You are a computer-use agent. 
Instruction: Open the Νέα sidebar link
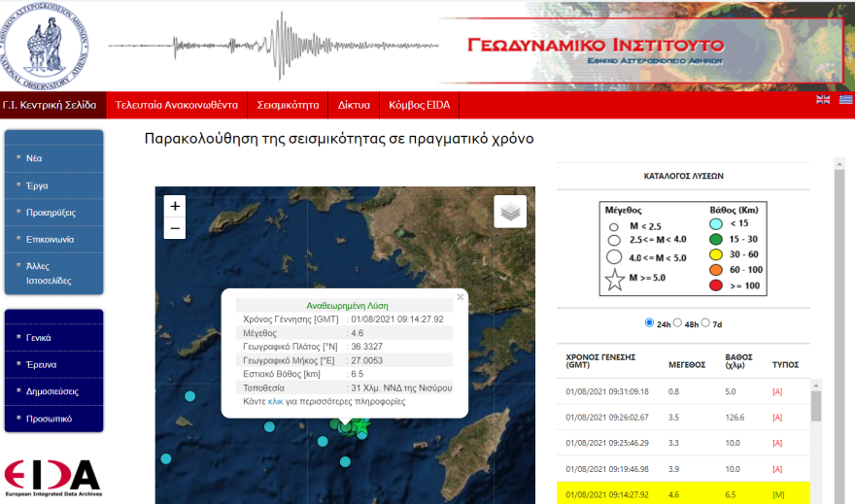click(35, 157)
